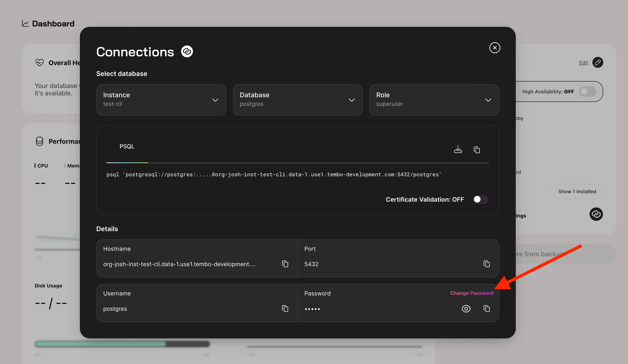The image size is (628, 364).
Task: Click the copy icon next to PSQL command
Action: (477, 149)
